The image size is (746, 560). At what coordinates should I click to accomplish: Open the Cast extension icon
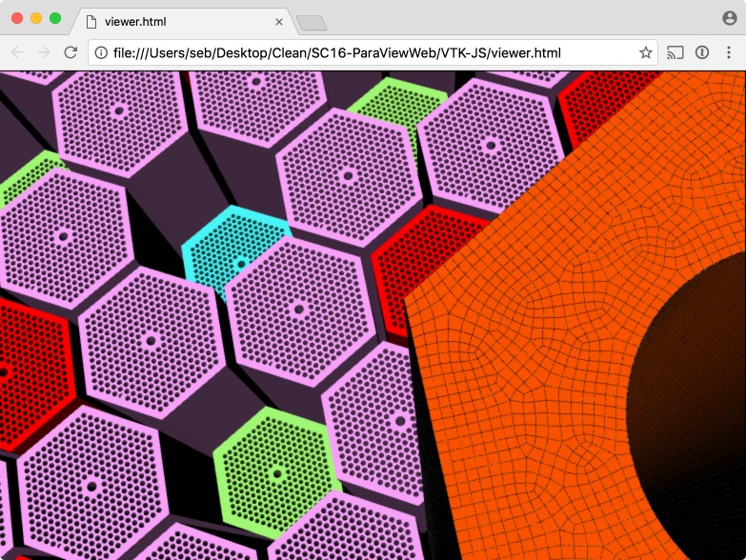coord(675,52)
